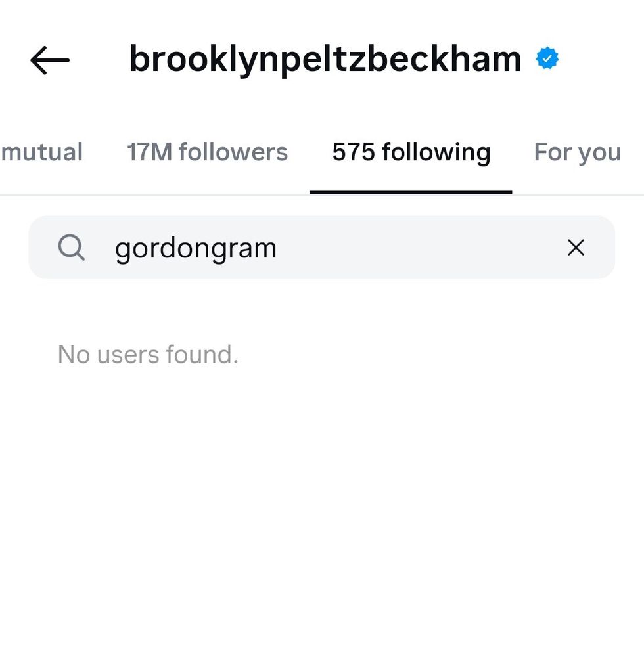
Task: Click the "17M" follower count
Action: [149, 152]
